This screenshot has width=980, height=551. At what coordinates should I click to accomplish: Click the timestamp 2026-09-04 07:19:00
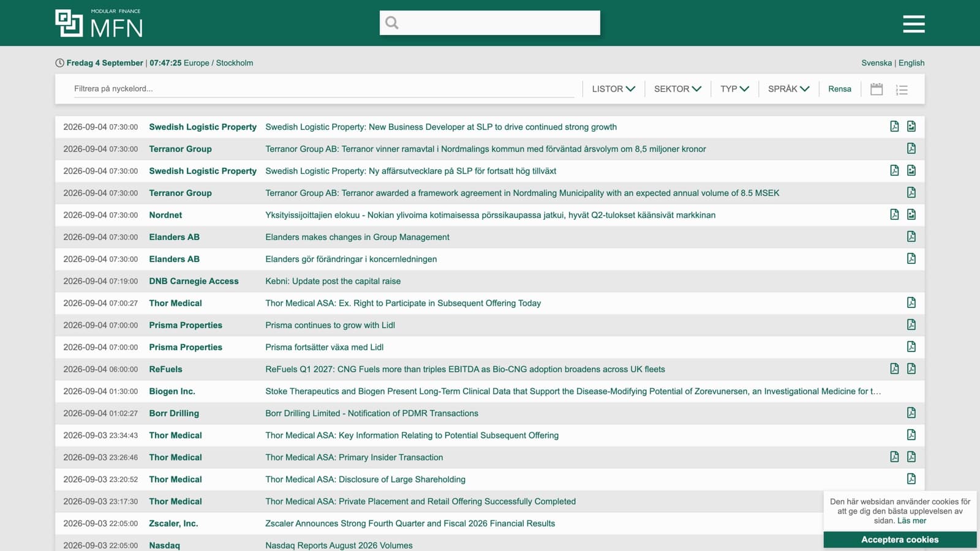click(x=100, y=281)
